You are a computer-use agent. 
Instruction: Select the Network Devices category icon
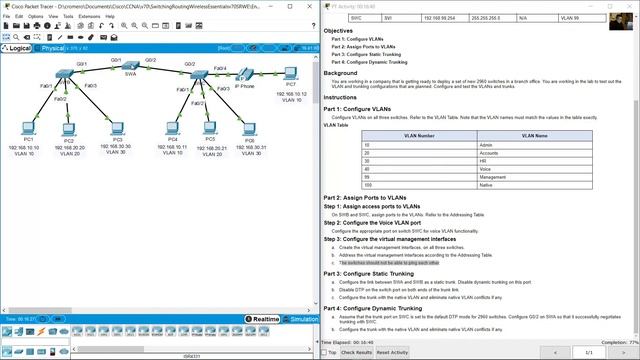[7, 331]
